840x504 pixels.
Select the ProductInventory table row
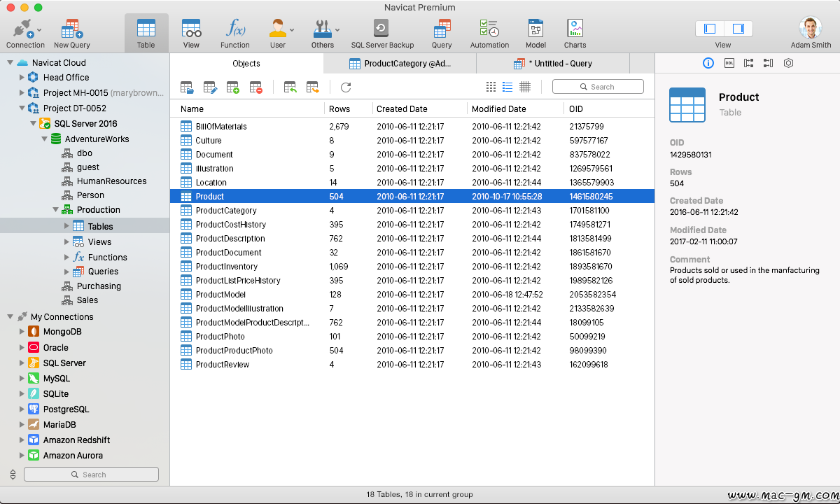click(x=412, y=267)
